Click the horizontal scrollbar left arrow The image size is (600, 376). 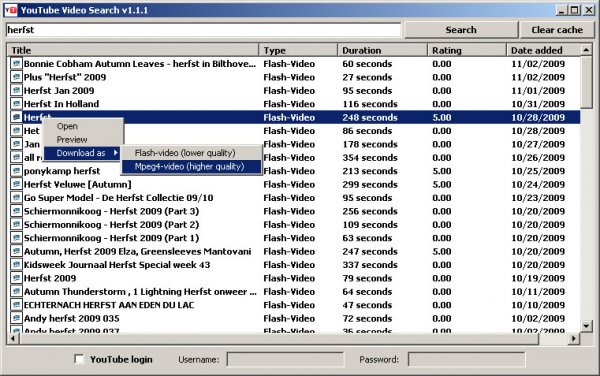13,339
